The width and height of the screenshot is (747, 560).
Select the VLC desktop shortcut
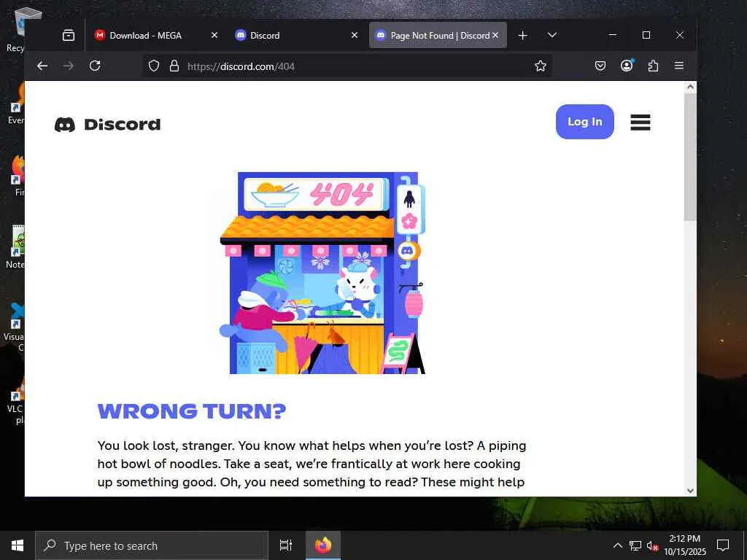(x=16, y=401)
